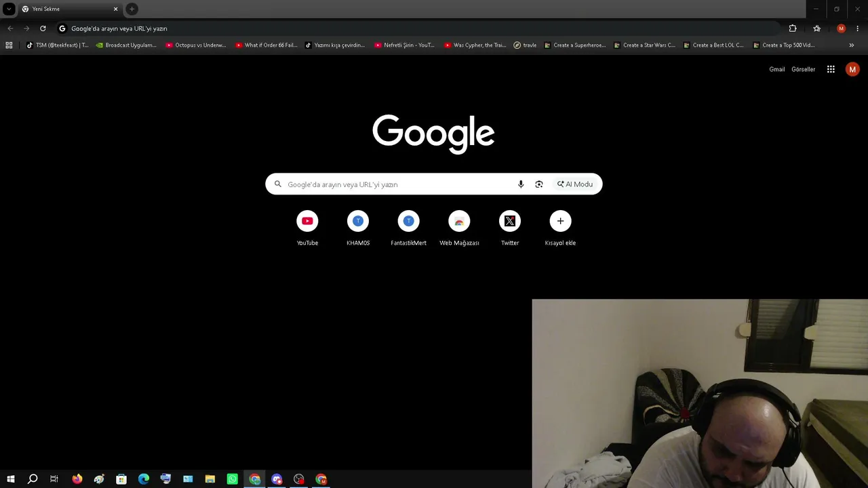Open Microsoft Store from the taskbar
Screen dimensions: 868x488
pos(121,479)
